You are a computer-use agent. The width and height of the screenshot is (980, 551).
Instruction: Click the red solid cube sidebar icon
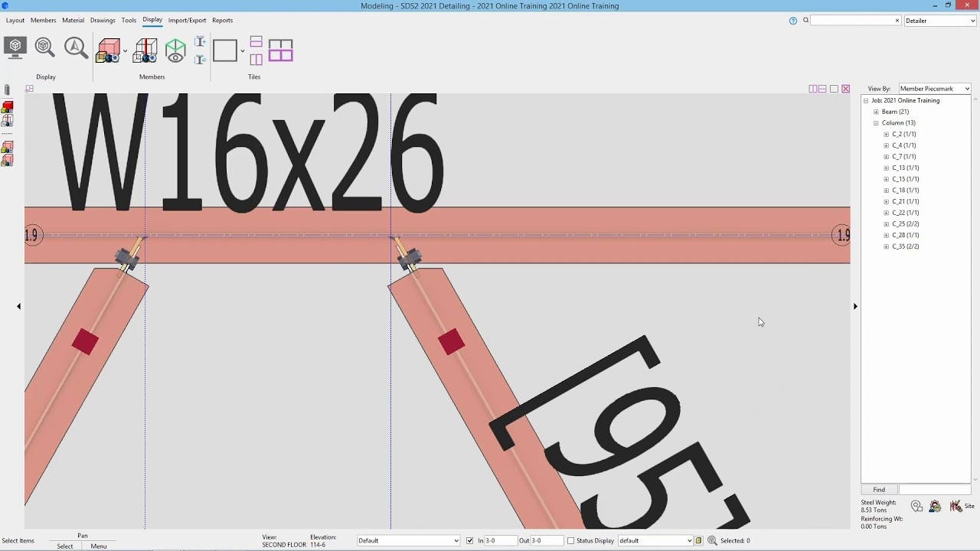(x=7, y=107)
